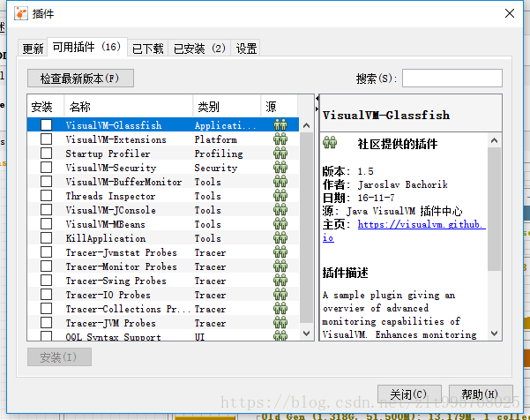The width and height of the screenshot is (530, 420).
Task: Select the Threads Inspector plugin name
Action: point(110,196)
